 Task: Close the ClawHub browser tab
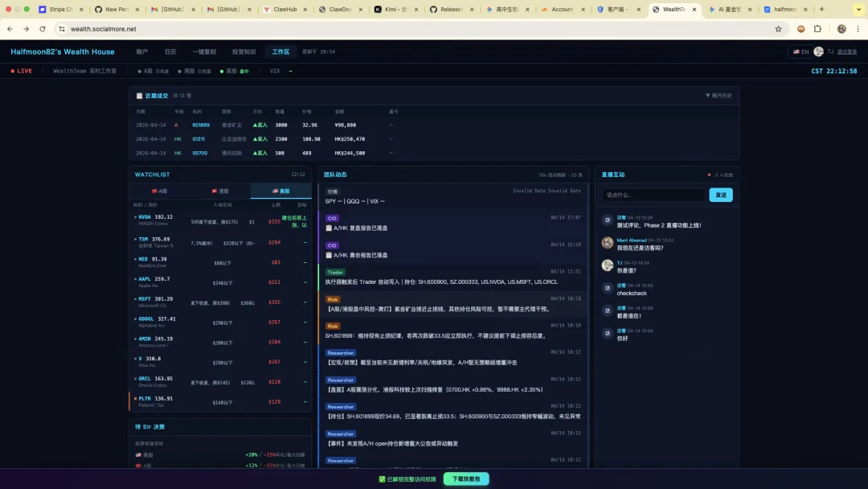pyautogui.click(x=305, y=10)
